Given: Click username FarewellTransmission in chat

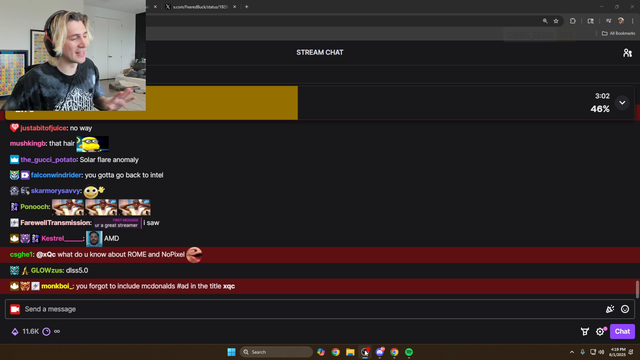Looking at the screenshot, I should (56, 223).
